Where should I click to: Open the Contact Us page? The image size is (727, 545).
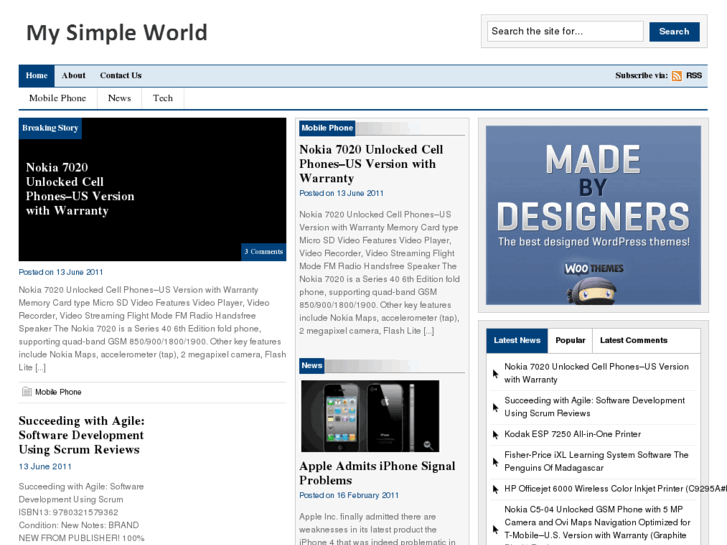[121, 76]
